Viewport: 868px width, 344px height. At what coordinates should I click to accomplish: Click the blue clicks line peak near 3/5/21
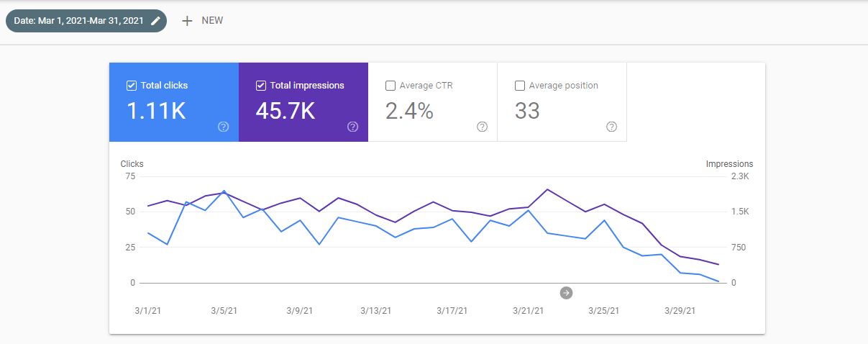[224, 191]
